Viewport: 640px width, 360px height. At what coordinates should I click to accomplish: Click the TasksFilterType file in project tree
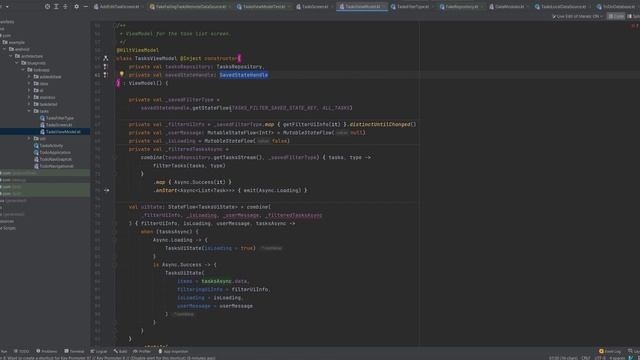point(57,118)
